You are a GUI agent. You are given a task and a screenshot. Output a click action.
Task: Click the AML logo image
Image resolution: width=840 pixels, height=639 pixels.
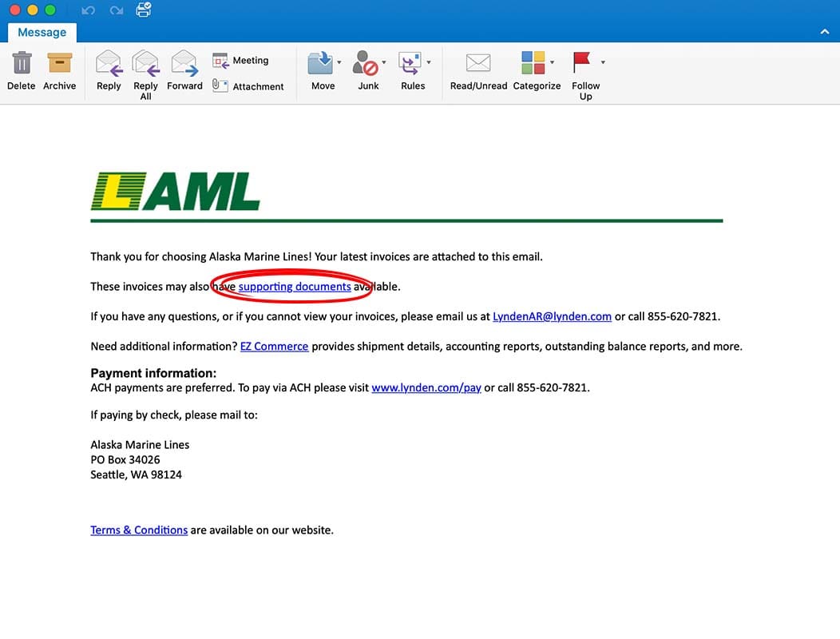pyautogui.click(x=175, y=192)
